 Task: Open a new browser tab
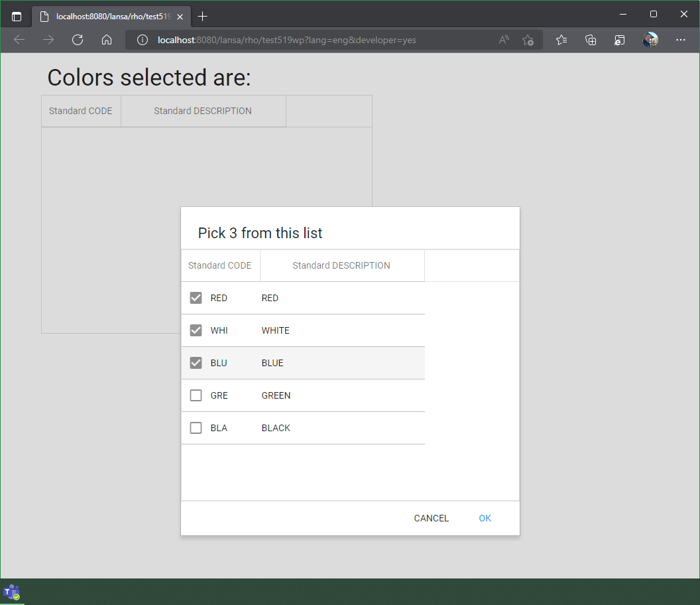(x=202, y=17)
